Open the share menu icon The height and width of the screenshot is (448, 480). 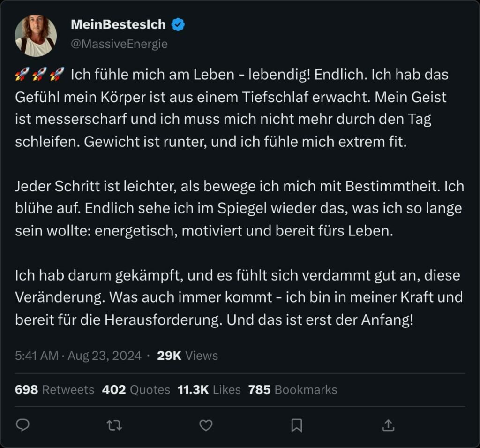388,425
